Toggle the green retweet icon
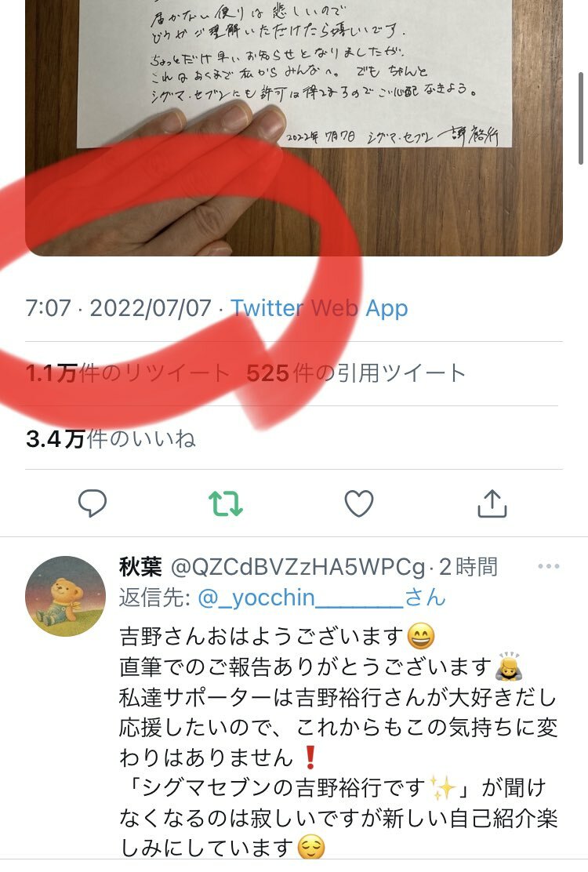The image size is (588, 872). [x=225, y=503]
